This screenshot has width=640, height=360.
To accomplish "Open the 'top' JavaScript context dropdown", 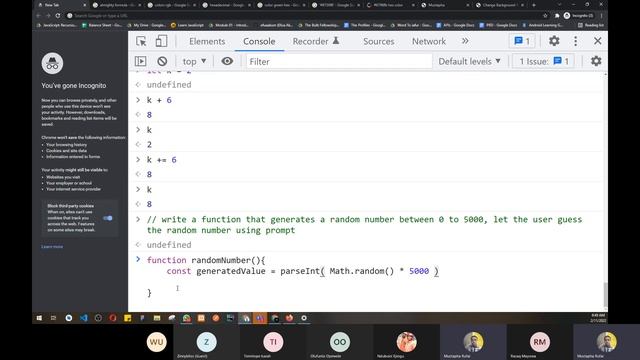I will click(x=194, y=61).
